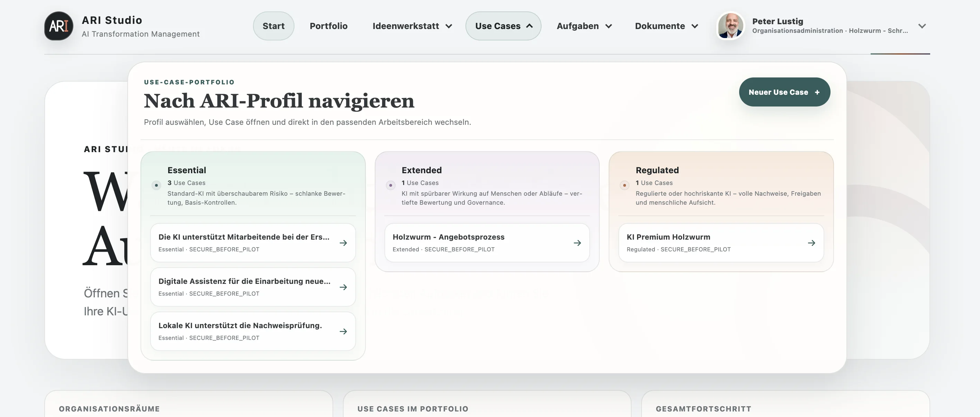Open the KI Premium Holzwurm use case

[721, 242]
